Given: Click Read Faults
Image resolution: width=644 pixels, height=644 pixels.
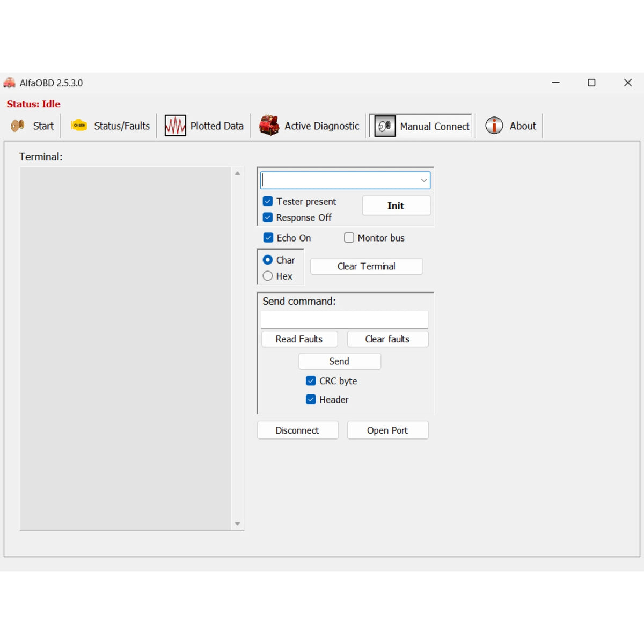Looking at the screenshot, I should (299, 339).
